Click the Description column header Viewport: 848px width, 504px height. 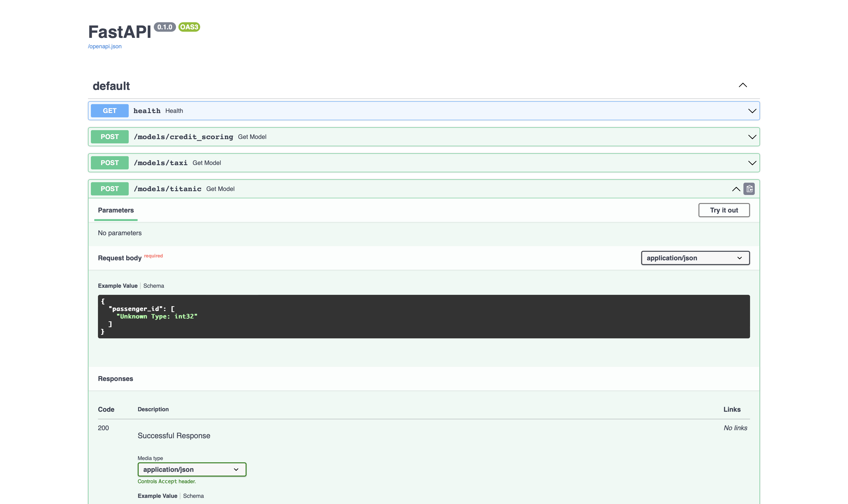click(153, 410)
